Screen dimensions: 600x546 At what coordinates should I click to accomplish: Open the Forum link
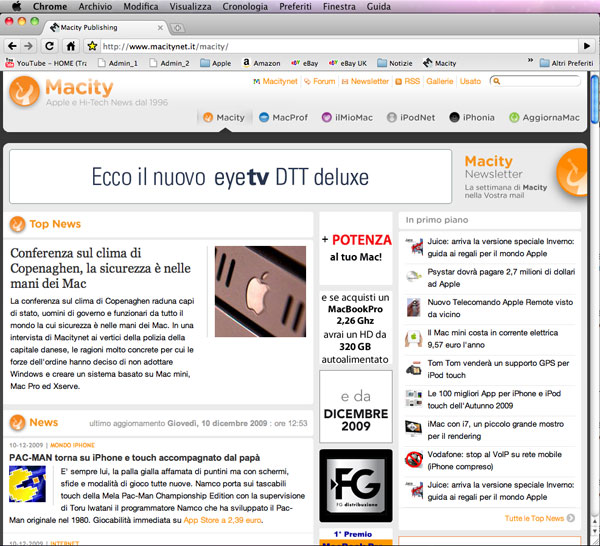point(320,81)
